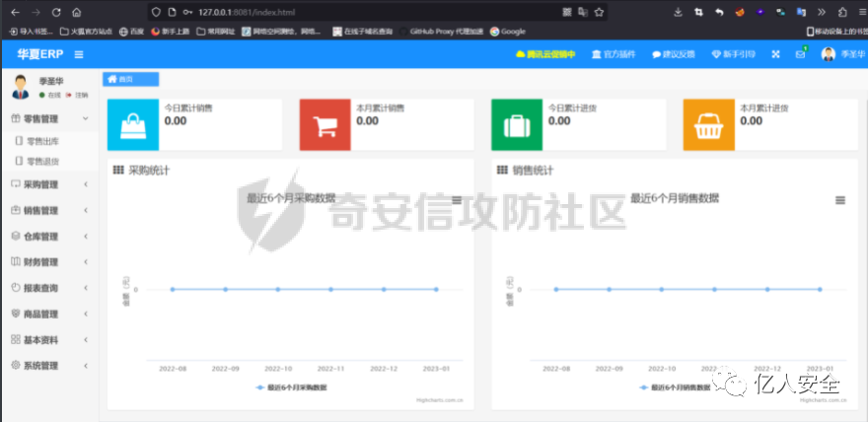
Task: Collapse the 零售管理 menu chevron
Action: click(85, 118)
